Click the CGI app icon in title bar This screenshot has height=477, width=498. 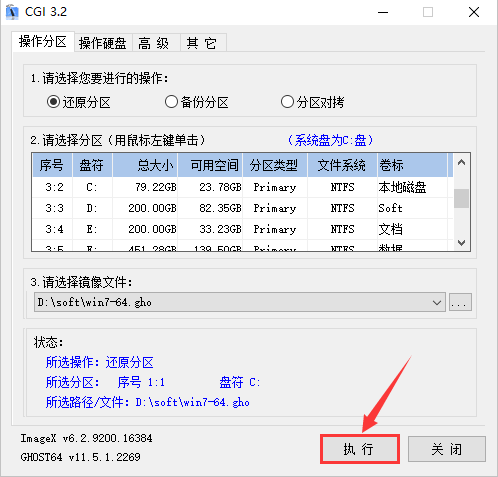tap(12, 12)
